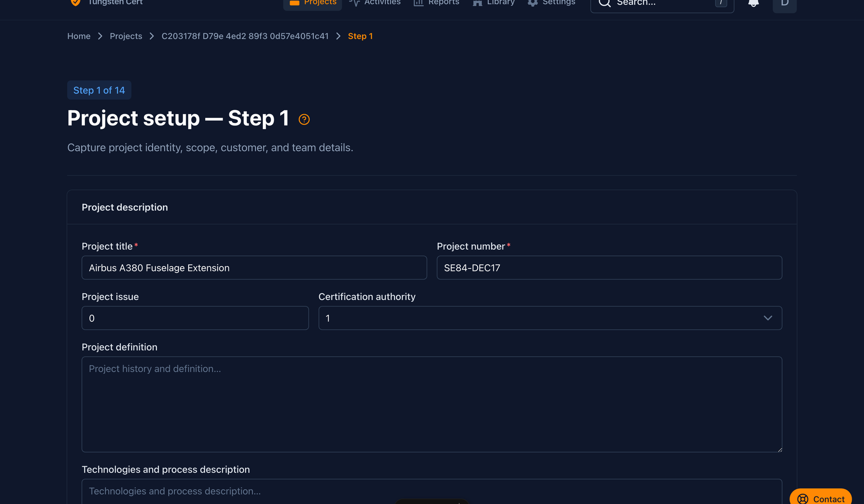Click the Project title label
This screenshot has height=504, width=864.
click(x=107, y=246)
